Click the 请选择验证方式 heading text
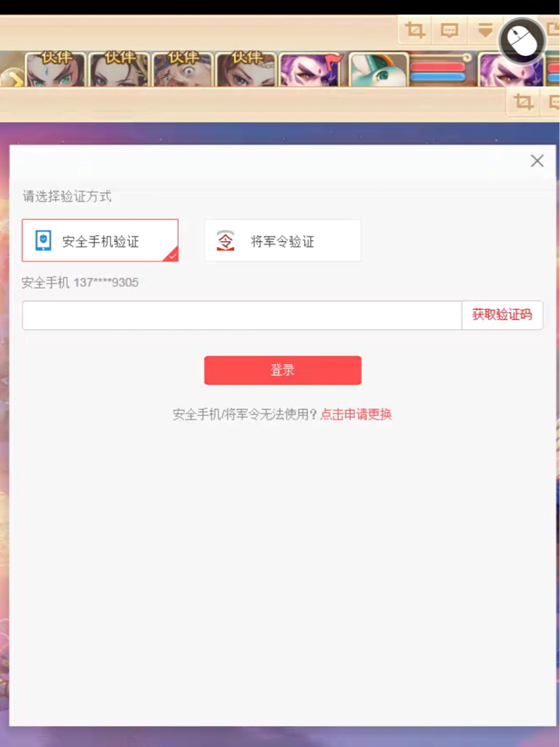Viewport: 560px width, 747px height. tap(67, 196)
